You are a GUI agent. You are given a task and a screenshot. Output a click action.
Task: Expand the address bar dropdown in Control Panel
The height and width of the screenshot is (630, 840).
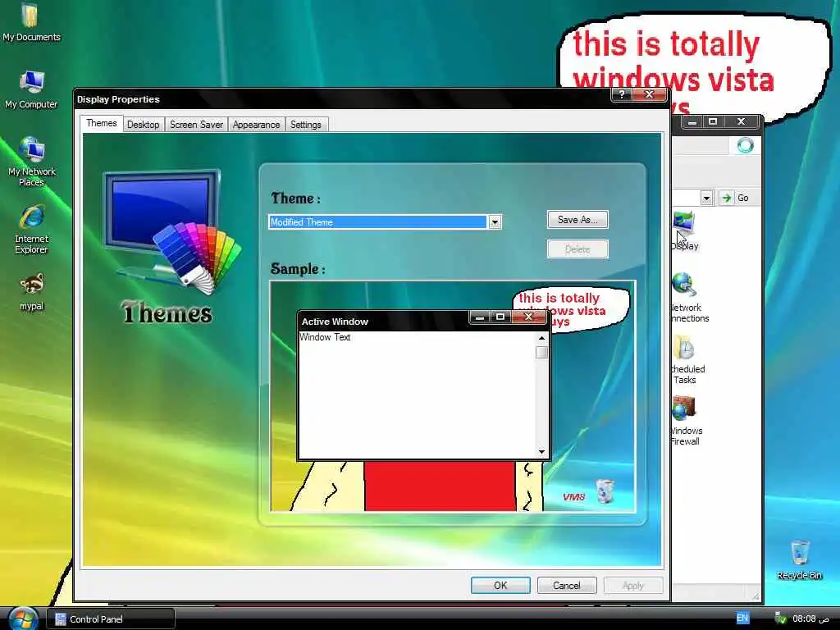coord(706,198)
